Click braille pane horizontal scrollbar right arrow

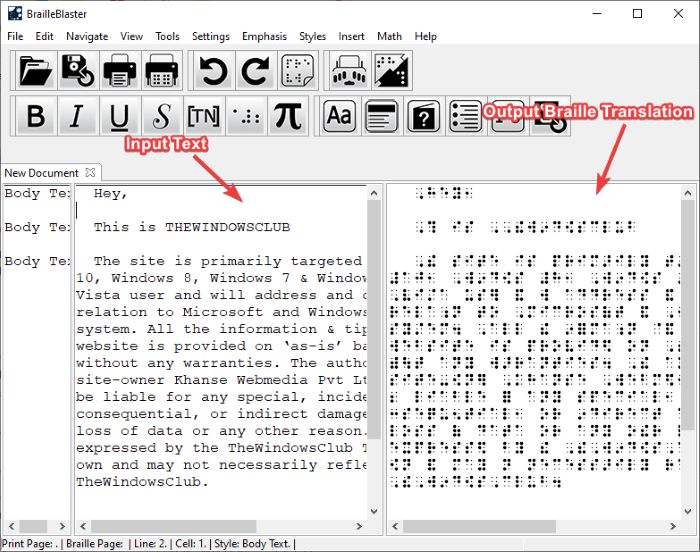(673, 527)
